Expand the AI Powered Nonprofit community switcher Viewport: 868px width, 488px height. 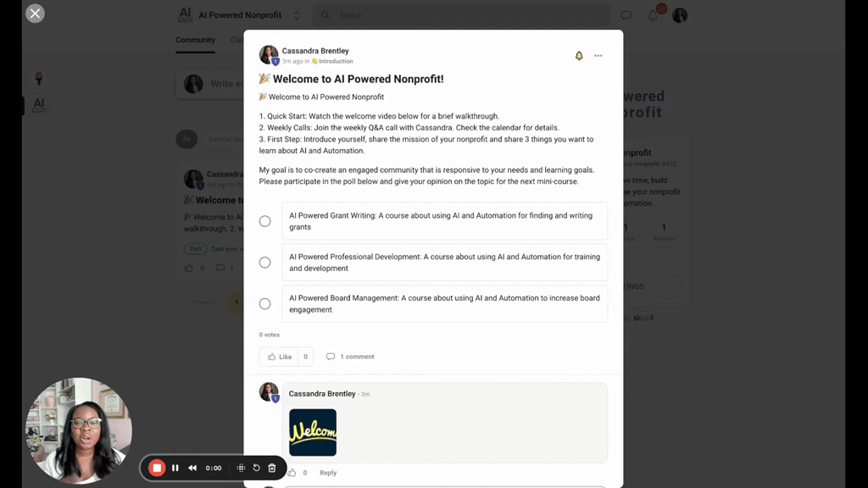point(297,15)
